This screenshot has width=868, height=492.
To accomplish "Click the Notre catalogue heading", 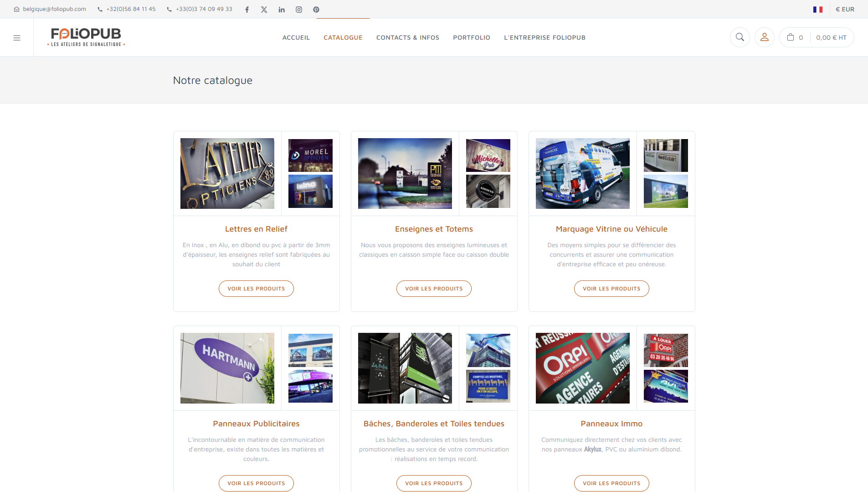I will tap(213, 80).
